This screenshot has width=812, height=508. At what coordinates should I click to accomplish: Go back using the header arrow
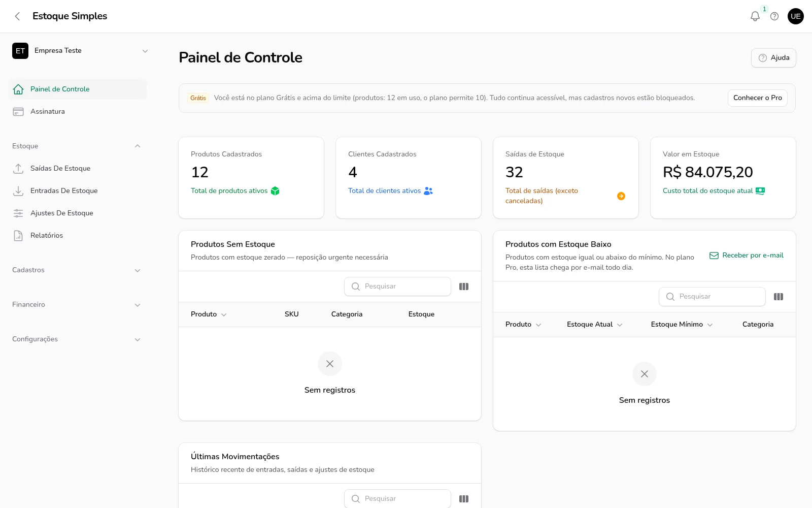(x=18, y=16)
